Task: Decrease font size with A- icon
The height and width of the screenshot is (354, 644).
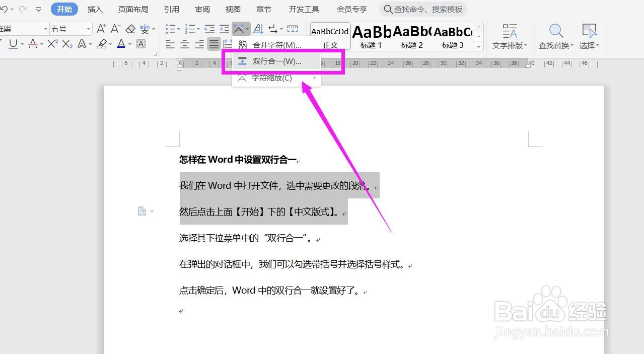Action: point(116,29)
